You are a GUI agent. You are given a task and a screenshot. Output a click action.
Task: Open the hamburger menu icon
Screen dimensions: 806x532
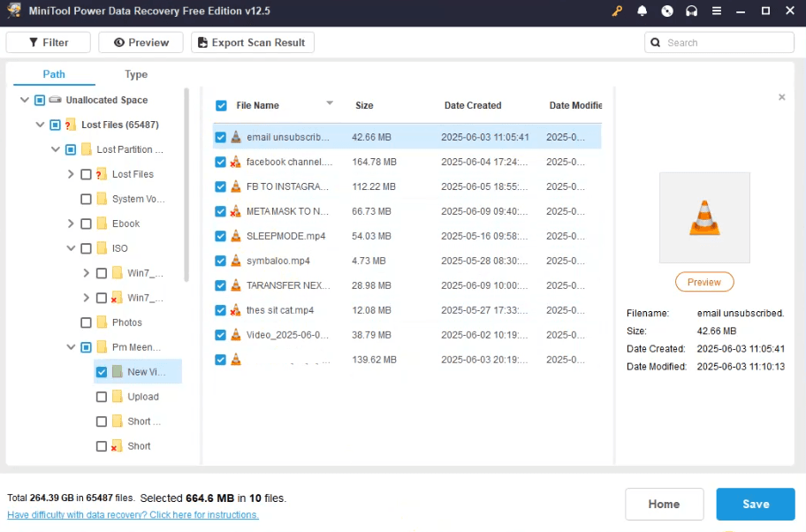coord(717,11)
